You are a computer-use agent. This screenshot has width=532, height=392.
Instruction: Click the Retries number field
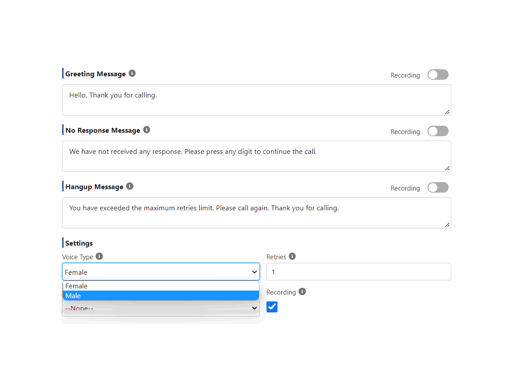pos(359,272)
